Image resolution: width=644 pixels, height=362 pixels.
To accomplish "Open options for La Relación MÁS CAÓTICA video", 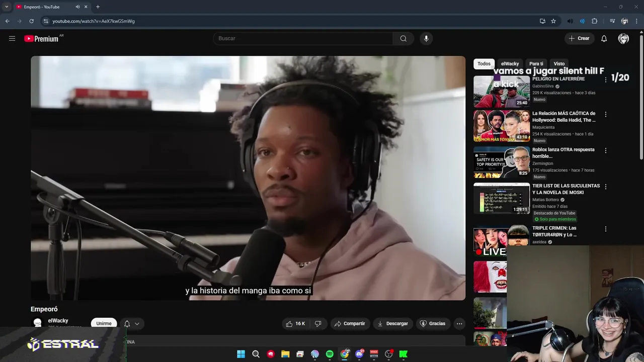I will click(606, 114).
